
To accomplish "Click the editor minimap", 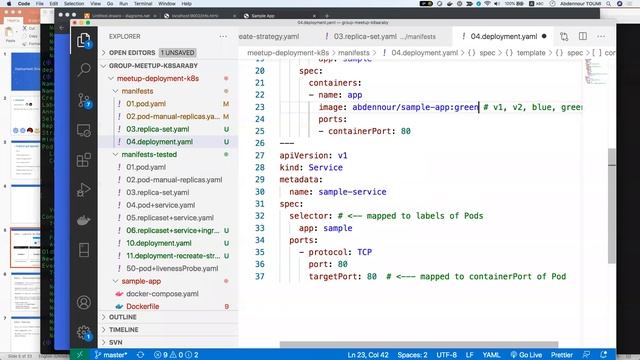I will click(x=596, y=72).
